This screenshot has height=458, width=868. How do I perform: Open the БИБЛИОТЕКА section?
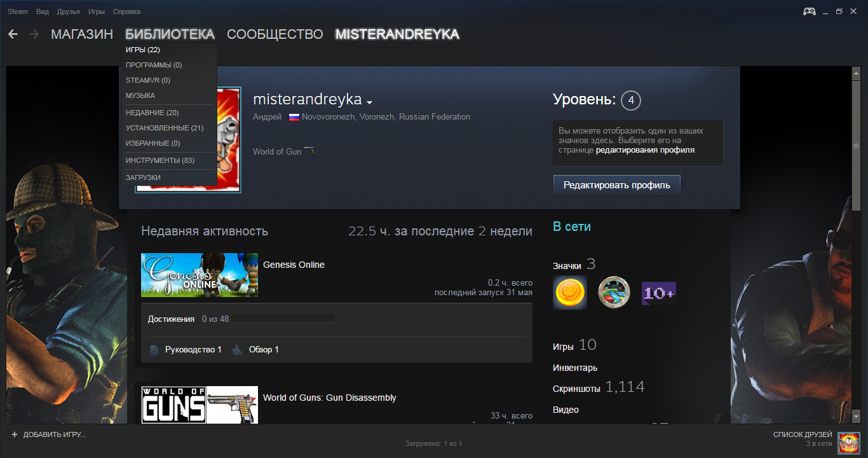click(x=170, y=34)
